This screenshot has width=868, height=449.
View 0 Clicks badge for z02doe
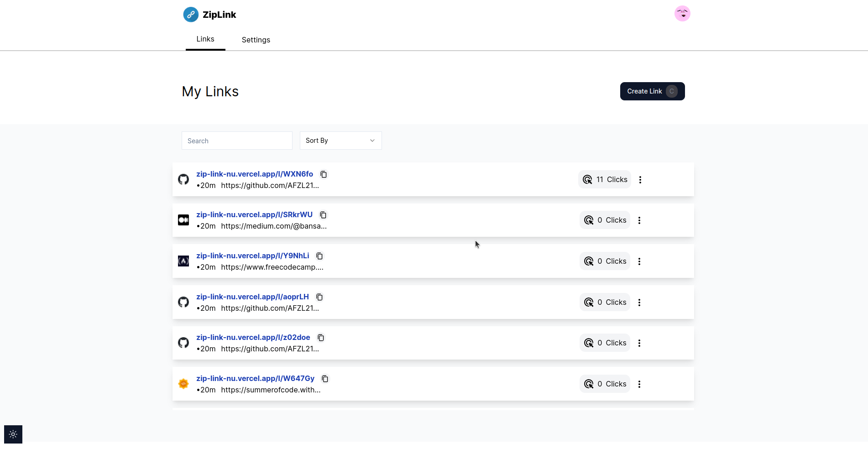coord(605,343)
